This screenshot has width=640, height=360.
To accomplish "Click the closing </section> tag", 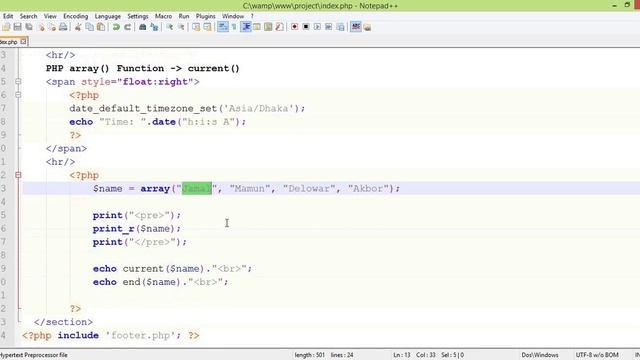I will point(63,322).
